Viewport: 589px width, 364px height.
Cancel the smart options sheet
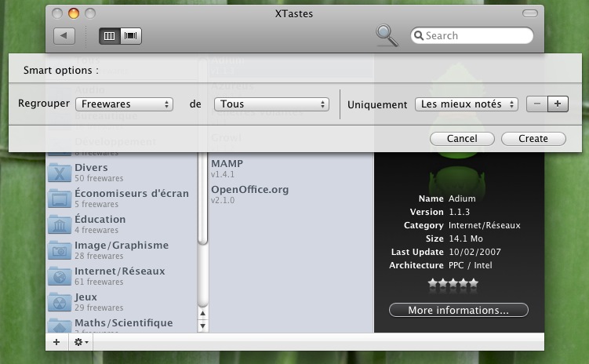[x=462, y=139]
